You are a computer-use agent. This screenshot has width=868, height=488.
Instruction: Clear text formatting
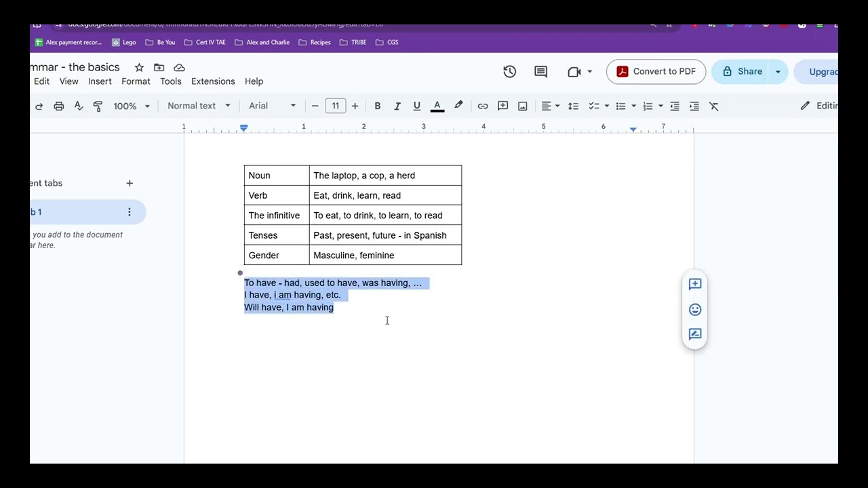pos(714,106)
